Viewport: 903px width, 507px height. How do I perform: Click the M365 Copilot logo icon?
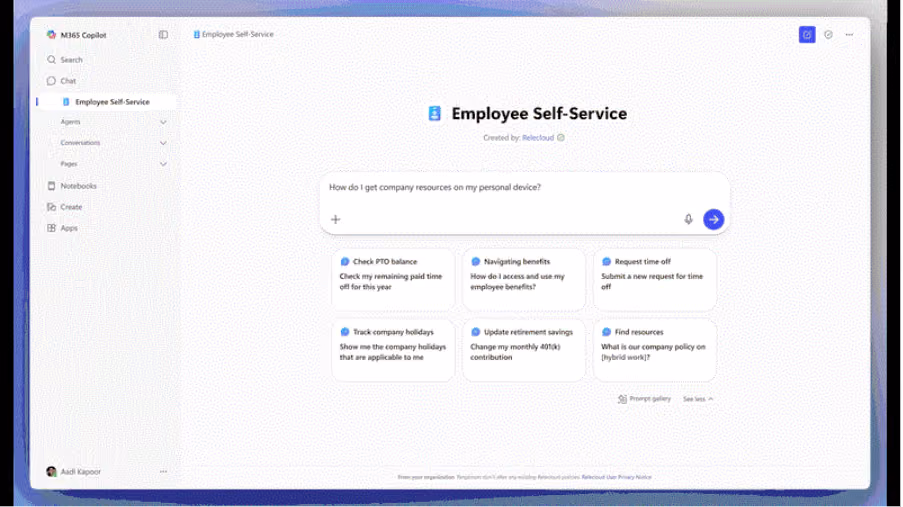pos(51,35)
